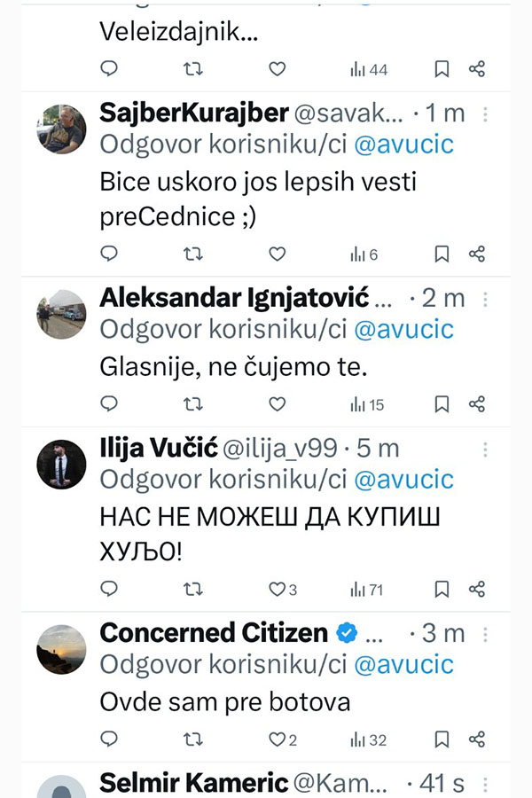Expand options menu for Concerned Citizen's tweet
532x798 pixels.
pyautogui.click(x=485, y=634)
